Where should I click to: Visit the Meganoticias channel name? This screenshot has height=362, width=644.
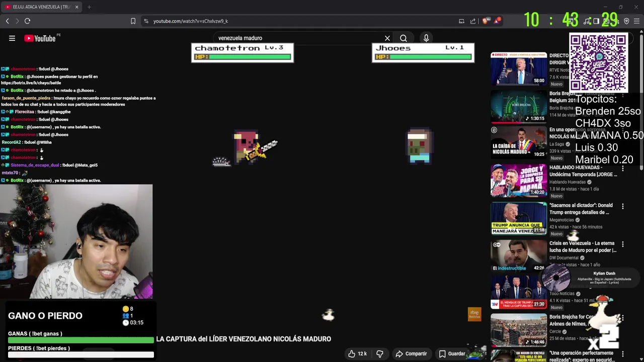[562, 220]
